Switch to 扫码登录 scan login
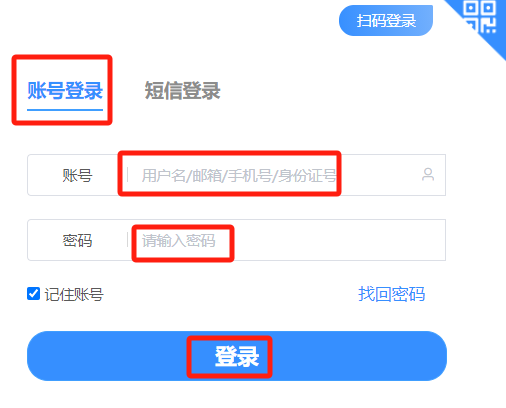This screenshot has width=506, height=408. tap(386, 20)
